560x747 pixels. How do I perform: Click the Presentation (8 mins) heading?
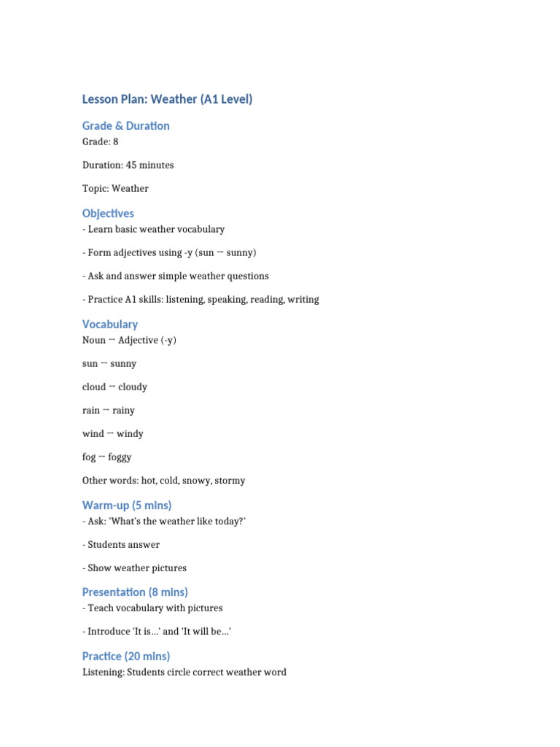(x=135, y=592)
